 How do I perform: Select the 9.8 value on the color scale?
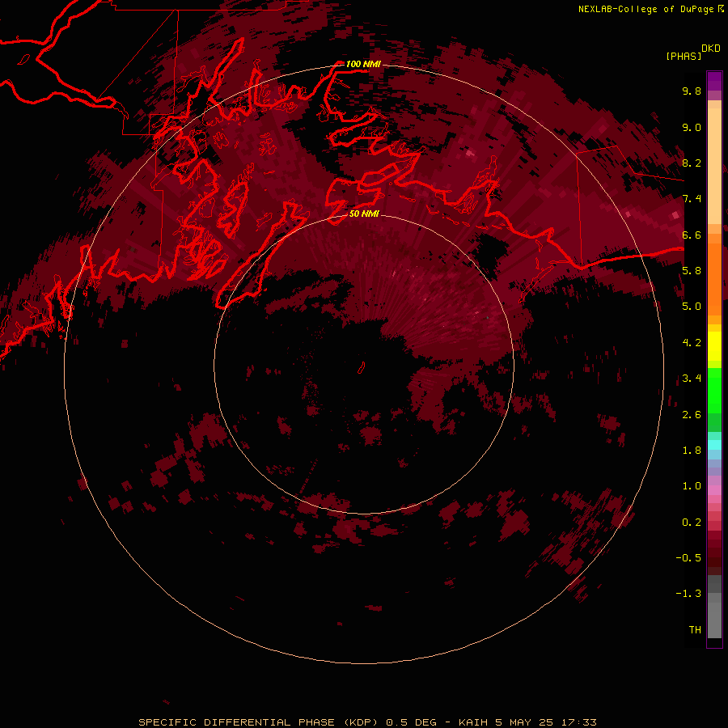[x=692, y=91]
